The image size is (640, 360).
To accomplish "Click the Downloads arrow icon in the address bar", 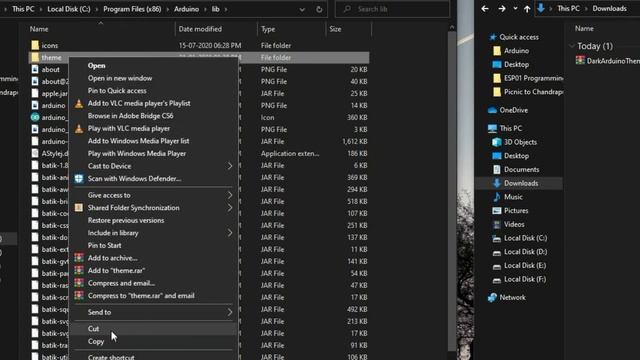I will 541,8.
